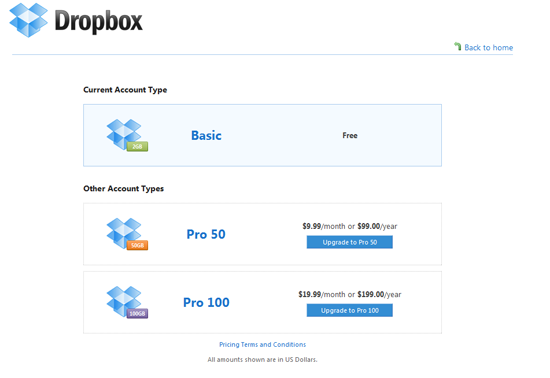Click the green Back to home arrow icon

[457, 46]
